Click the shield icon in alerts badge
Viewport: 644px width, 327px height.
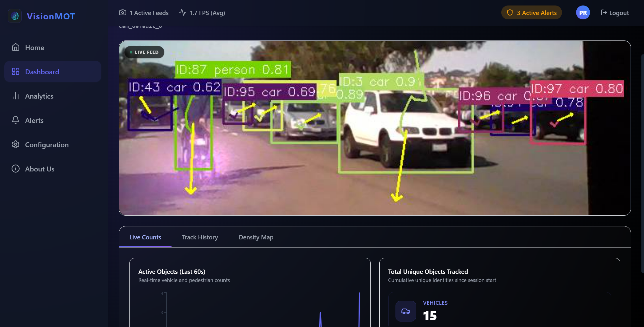click(x=510, y=12)
